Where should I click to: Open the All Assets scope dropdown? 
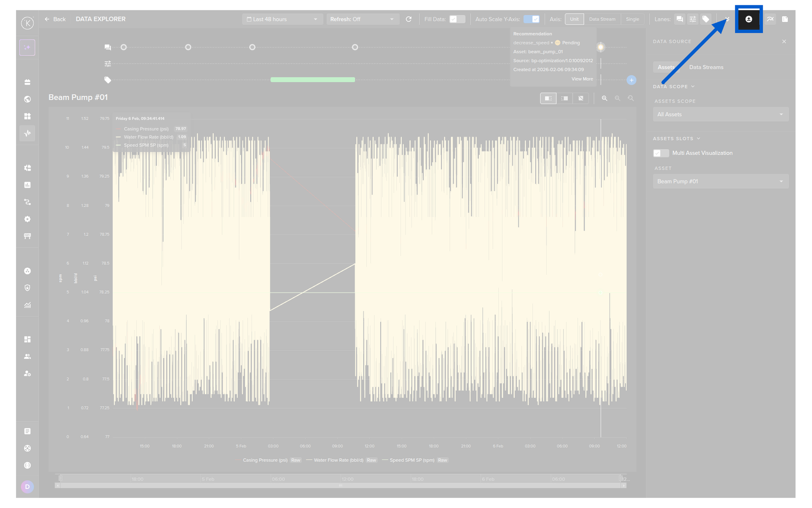pyautogui.click(x=720, y=114)
